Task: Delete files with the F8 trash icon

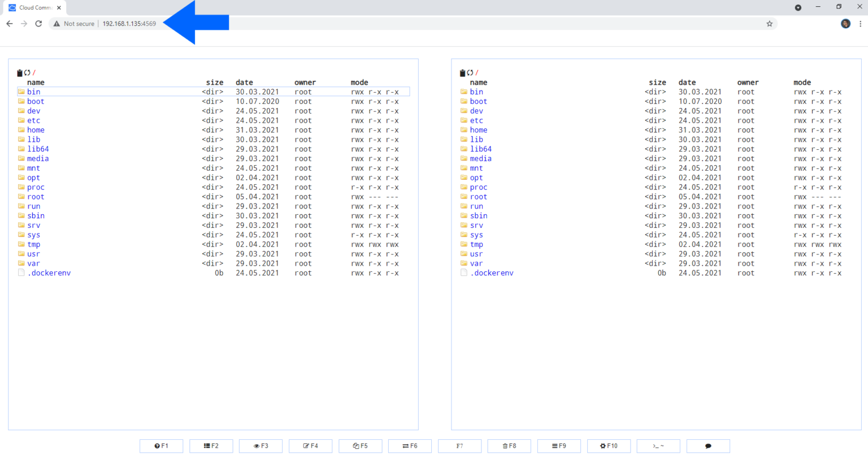Action: pos(509,446)
